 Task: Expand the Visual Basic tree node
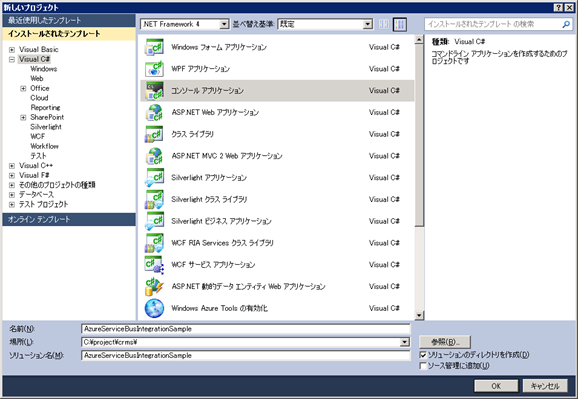pos(12,49)
